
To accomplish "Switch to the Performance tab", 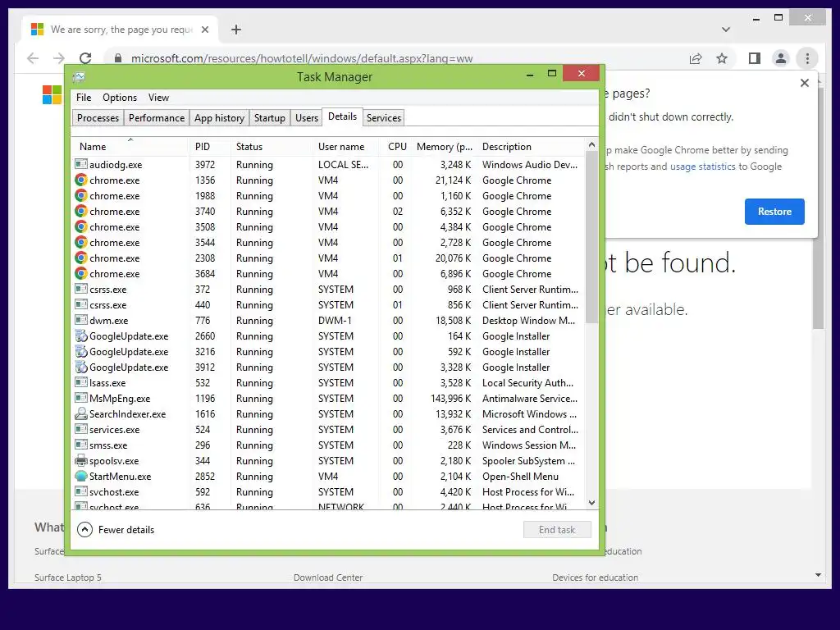I will point(157,118).
